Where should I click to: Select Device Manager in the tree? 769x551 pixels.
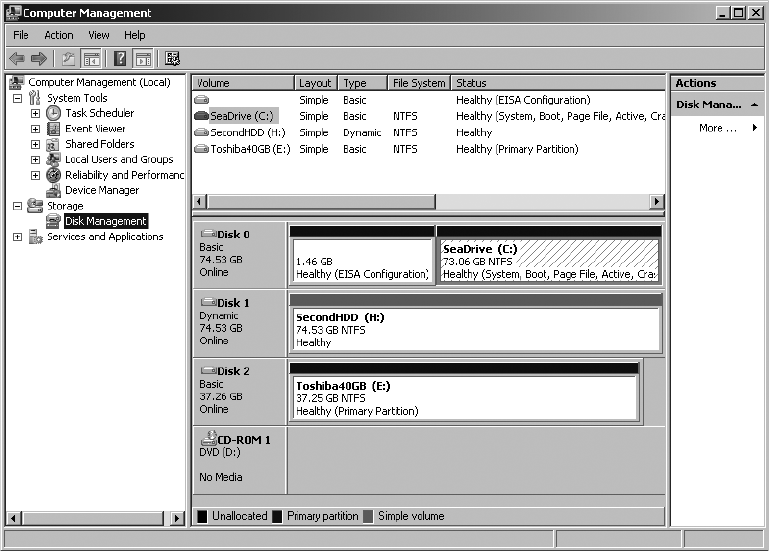pos(101,190)
